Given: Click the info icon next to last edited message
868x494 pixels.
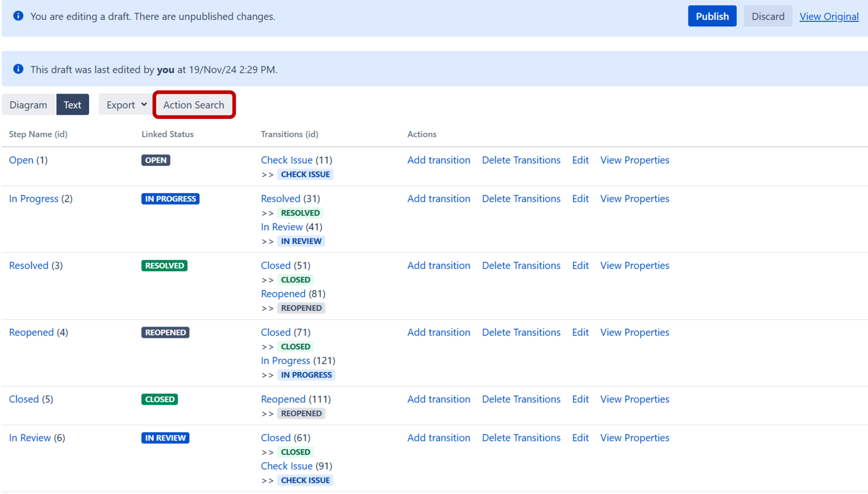Looking at the screenshot, I should coord(18,69).
